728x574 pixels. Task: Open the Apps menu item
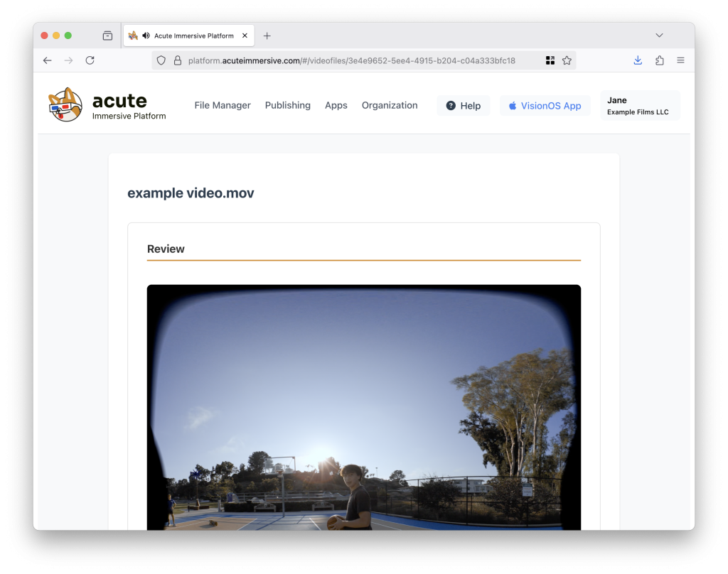coord(336,105)
